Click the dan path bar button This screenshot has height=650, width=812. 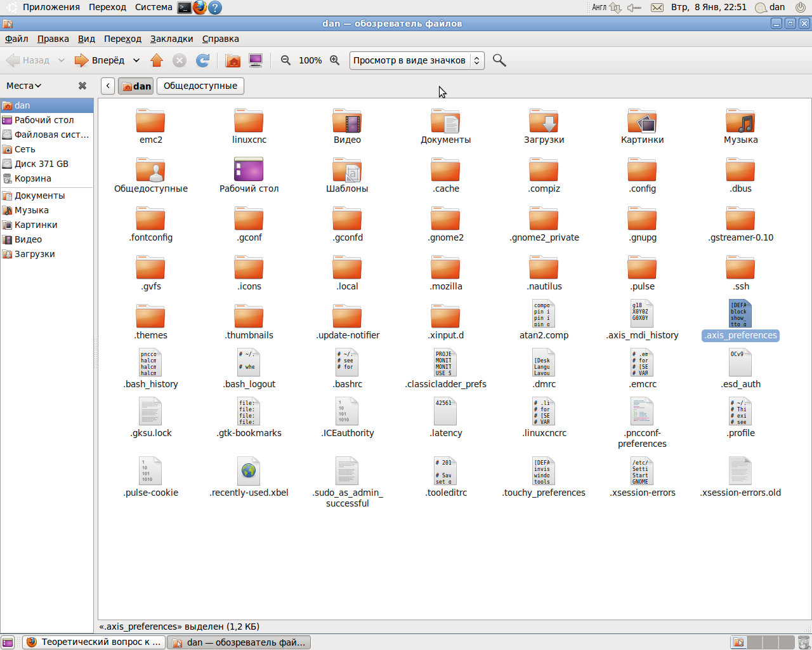tap(136, 86)
